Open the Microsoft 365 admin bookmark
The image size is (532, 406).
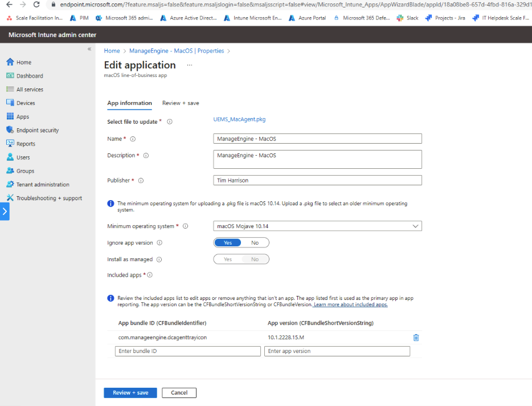tap(124, 18)
